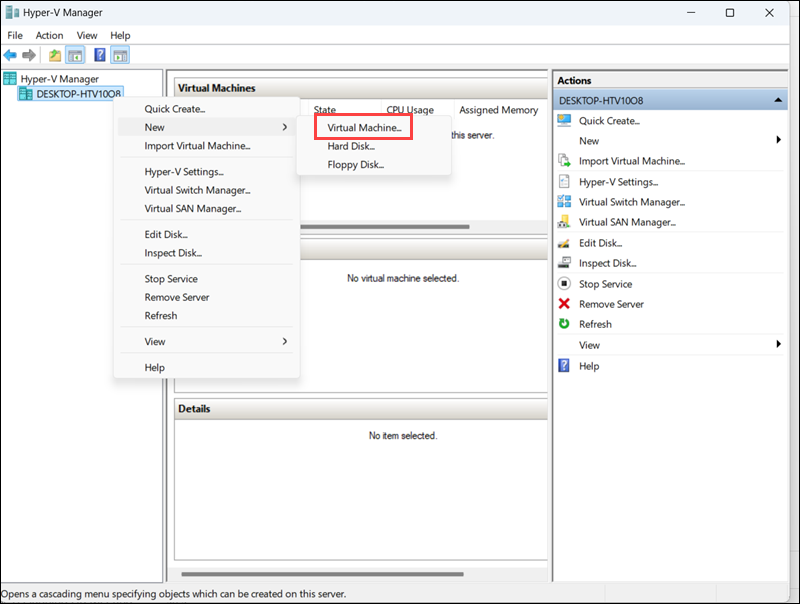Choose Floppy Disk... from the New submenu
The width and height of the screenshot is (800, 604).
click(x=356, y=164)
